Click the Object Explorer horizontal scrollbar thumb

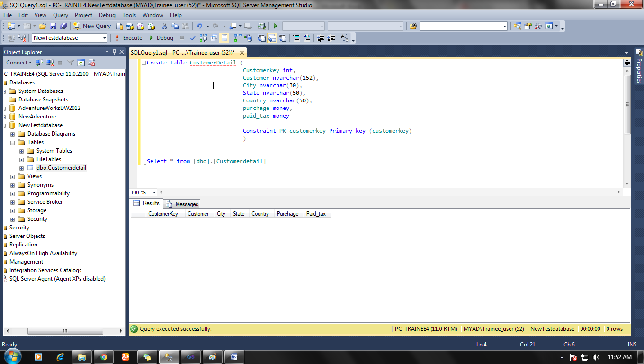(x=65, y=331)
